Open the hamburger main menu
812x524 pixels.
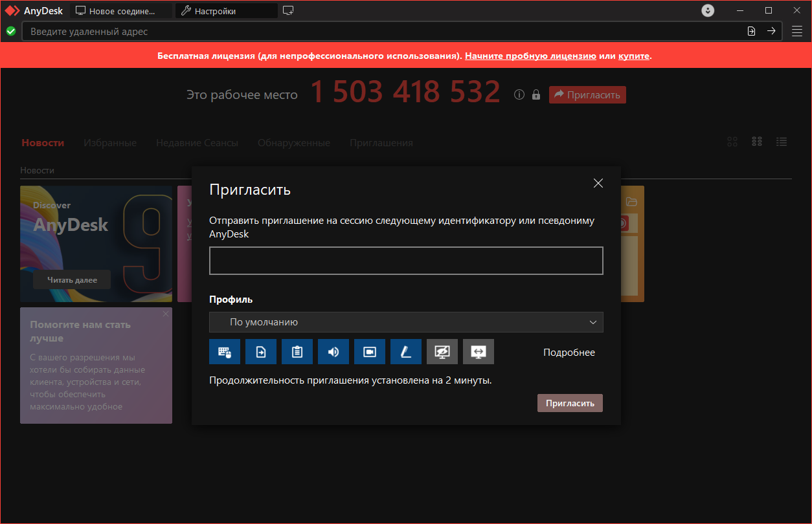pos(797,31)
